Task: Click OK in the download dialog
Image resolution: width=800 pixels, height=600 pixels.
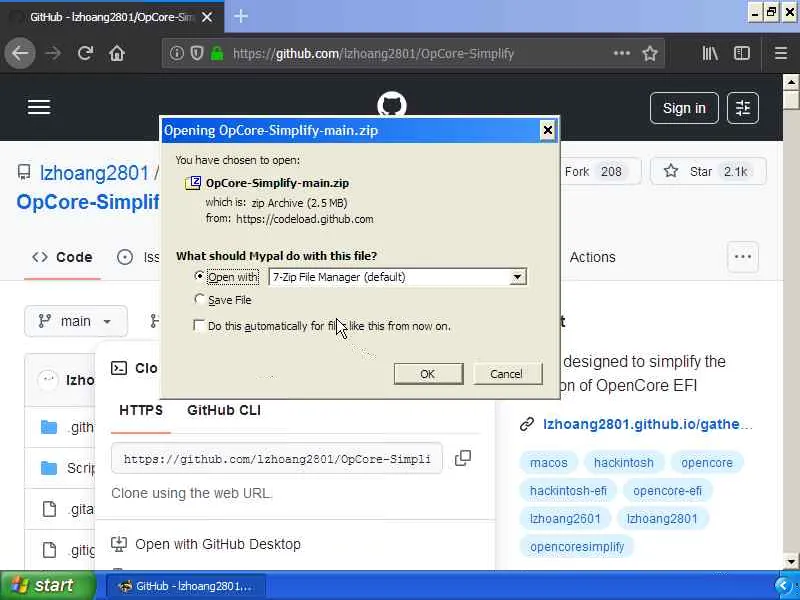Action: tap(428, 374)
